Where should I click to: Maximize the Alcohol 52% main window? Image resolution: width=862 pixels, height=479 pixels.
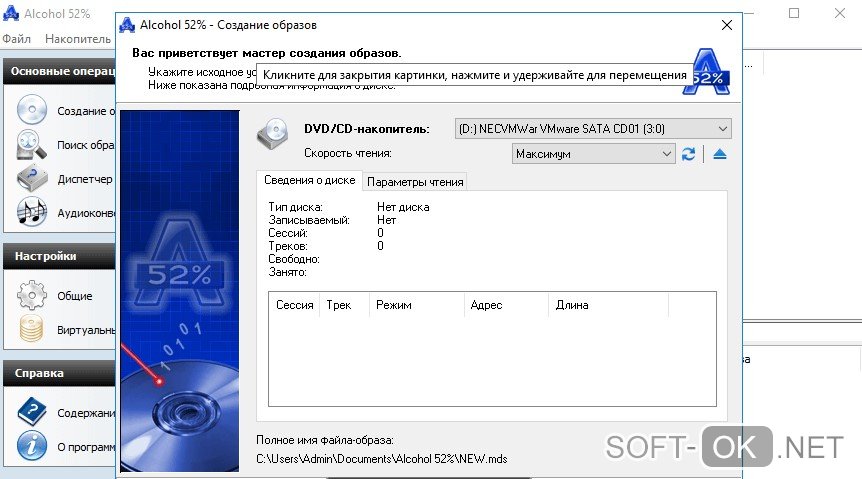point(794,13)
